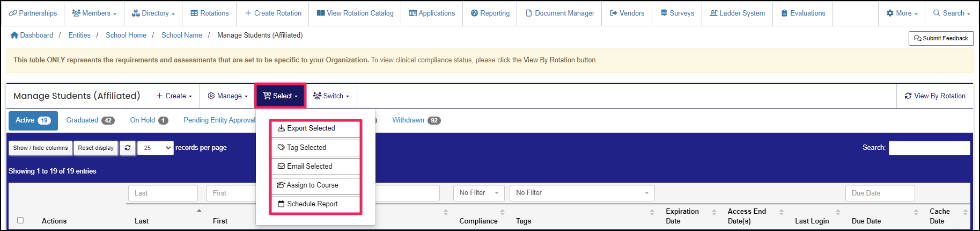Sort by Tags column header

(524, 221)
